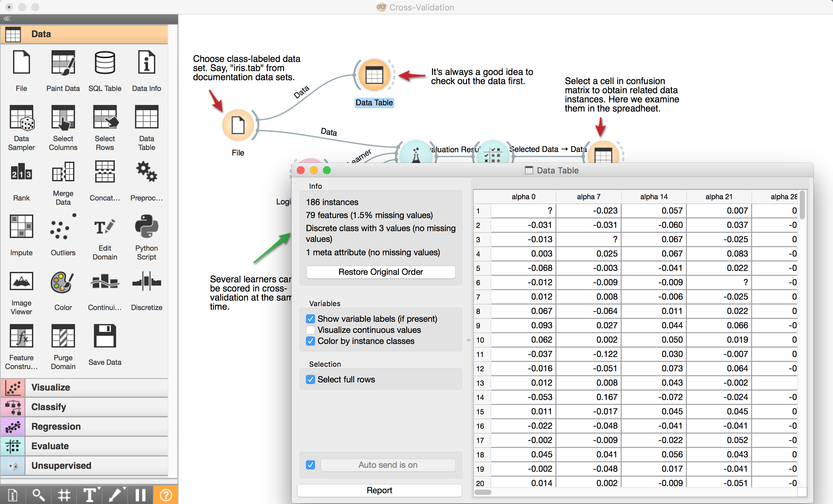Click the File node on canvas

point(238,125)
